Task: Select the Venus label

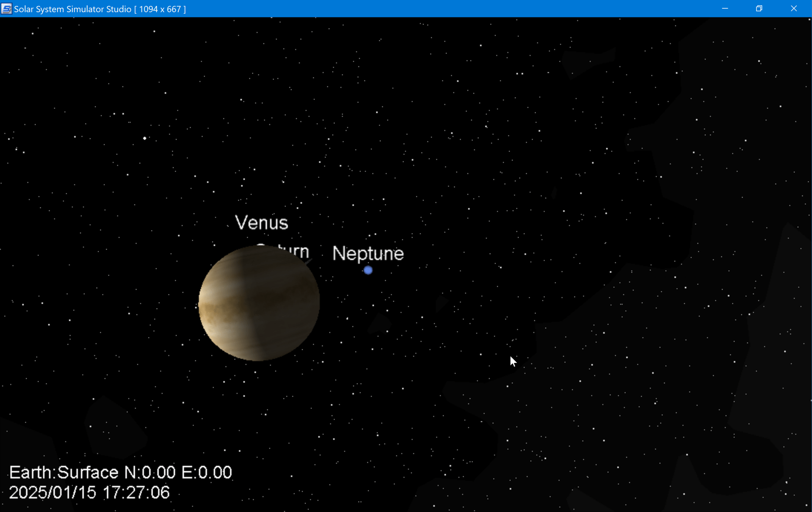Action: click(262, 223)
